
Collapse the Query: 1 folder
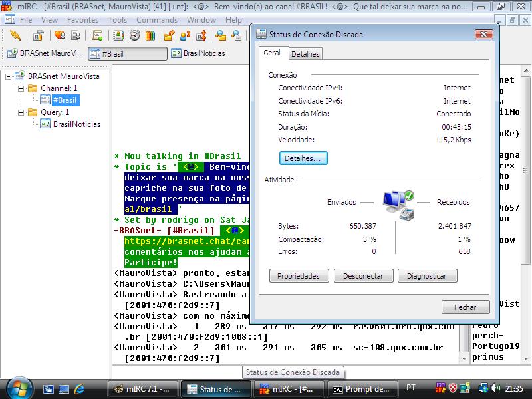click(21, 112)
